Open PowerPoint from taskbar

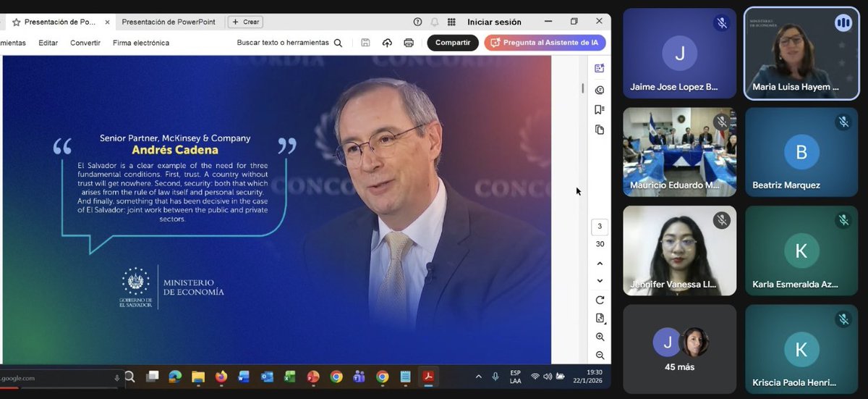point(313,377)
